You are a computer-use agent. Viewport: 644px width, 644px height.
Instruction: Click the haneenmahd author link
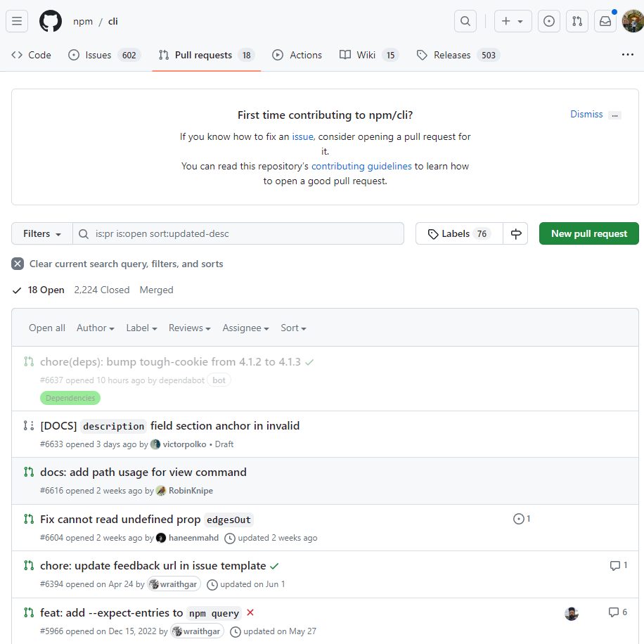(x=193, y=538)
